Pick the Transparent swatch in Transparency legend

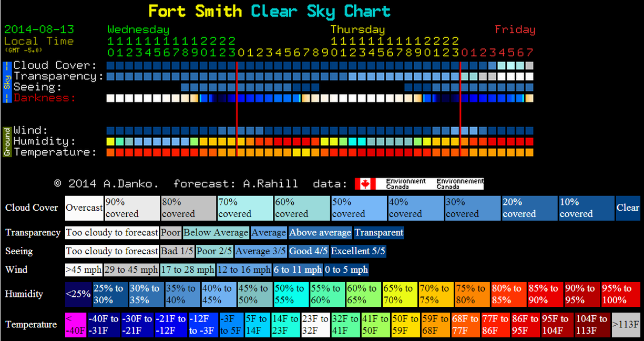(379, 233)
